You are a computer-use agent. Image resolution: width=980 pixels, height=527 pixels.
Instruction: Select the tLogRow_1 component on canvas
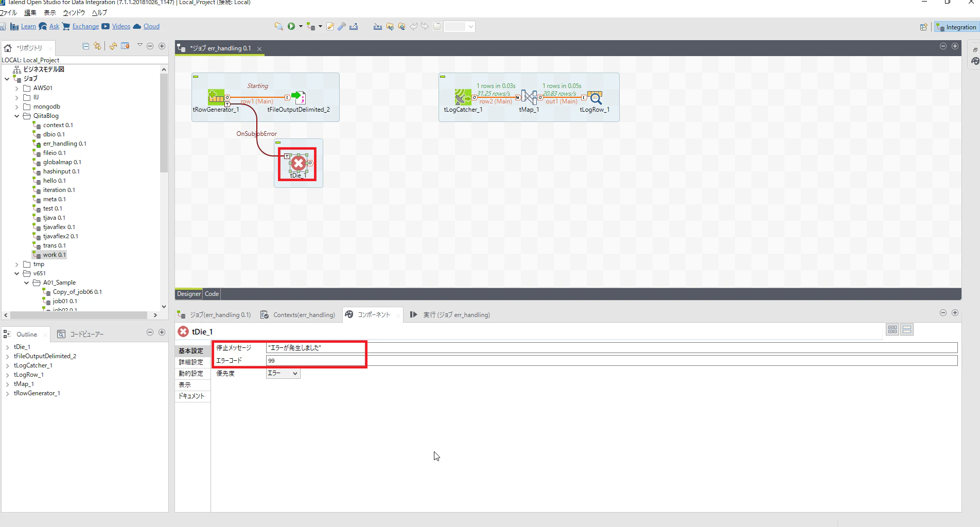point(595,97)
